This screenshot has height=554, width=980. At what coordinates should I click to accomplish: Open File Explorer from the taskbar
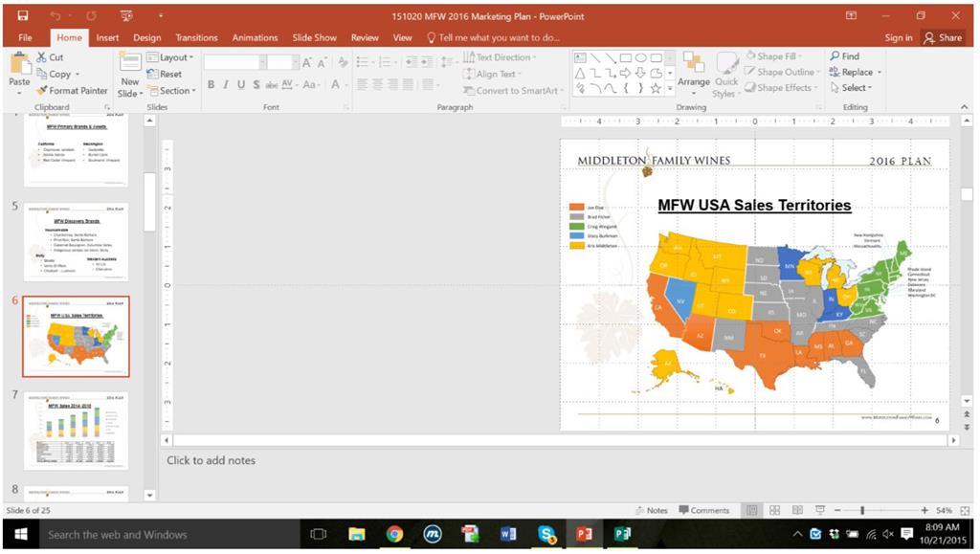pos(357,534)
